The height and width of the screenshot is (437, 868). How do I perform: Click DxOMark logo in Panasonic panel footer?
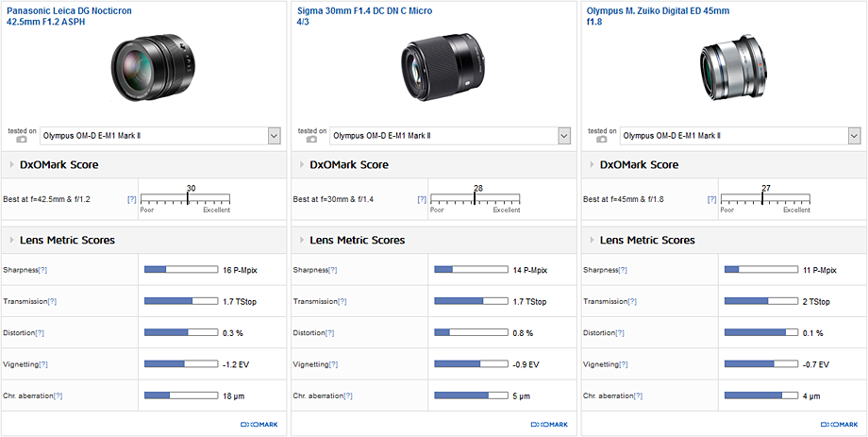(x=259, y=425)
